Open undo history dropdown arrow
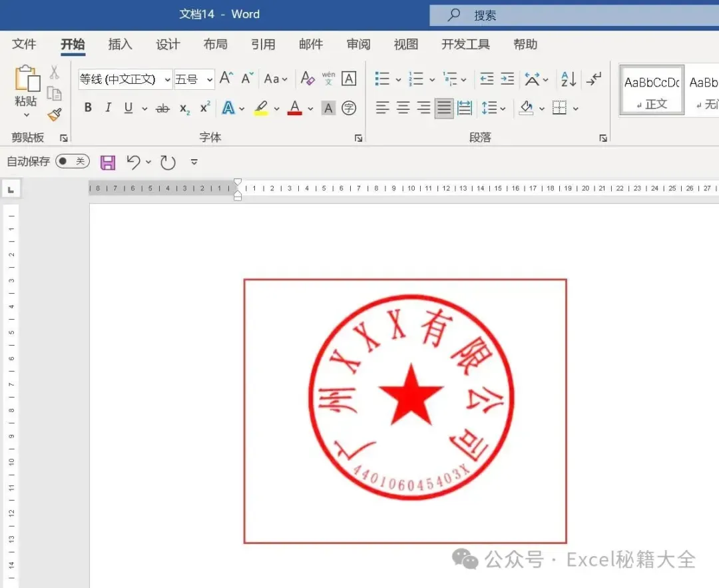Viewport: 719px width, 588px height. pos(148,162)
